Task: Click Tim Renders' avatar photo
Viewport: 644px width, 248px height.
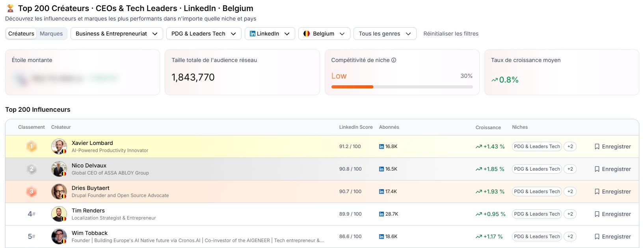Action: pyautogui.click(x=59, y=214)
